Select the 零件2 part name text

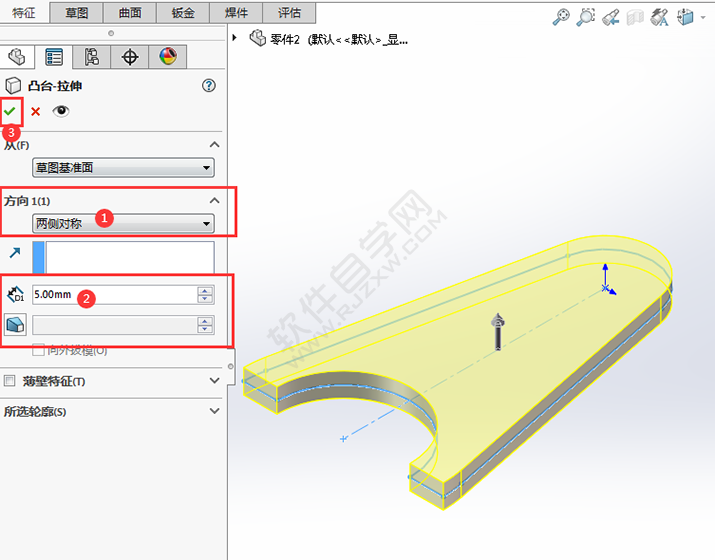[x=285, y=40]
